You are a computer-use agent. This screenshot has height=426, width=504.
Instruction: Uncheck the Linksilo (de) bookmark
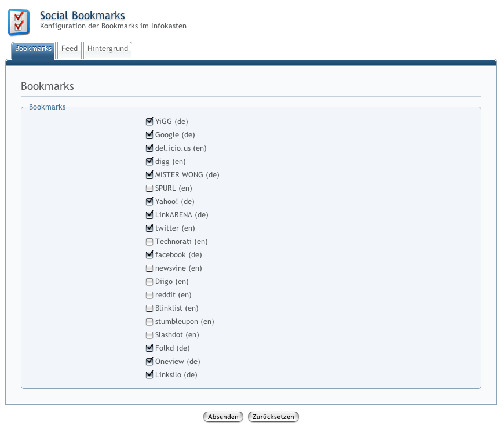pyautogui.click(x=149, y=375)
